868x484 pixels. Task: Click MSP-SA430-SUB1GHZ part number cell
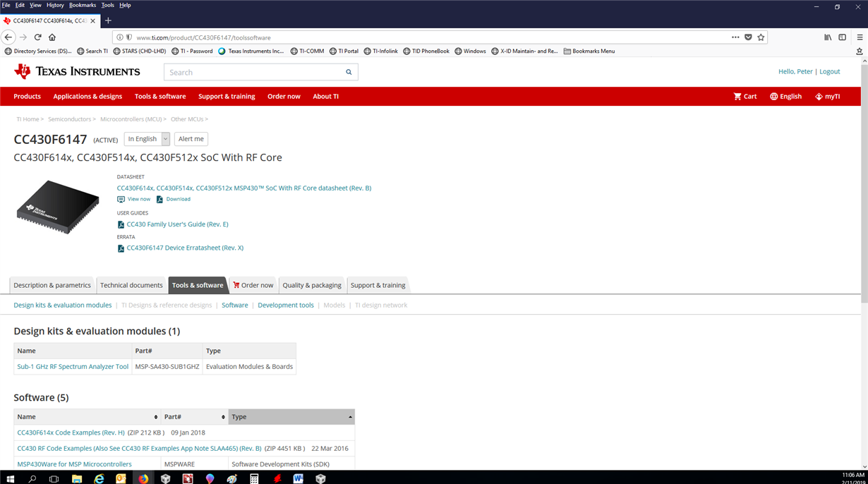[167, 367]
